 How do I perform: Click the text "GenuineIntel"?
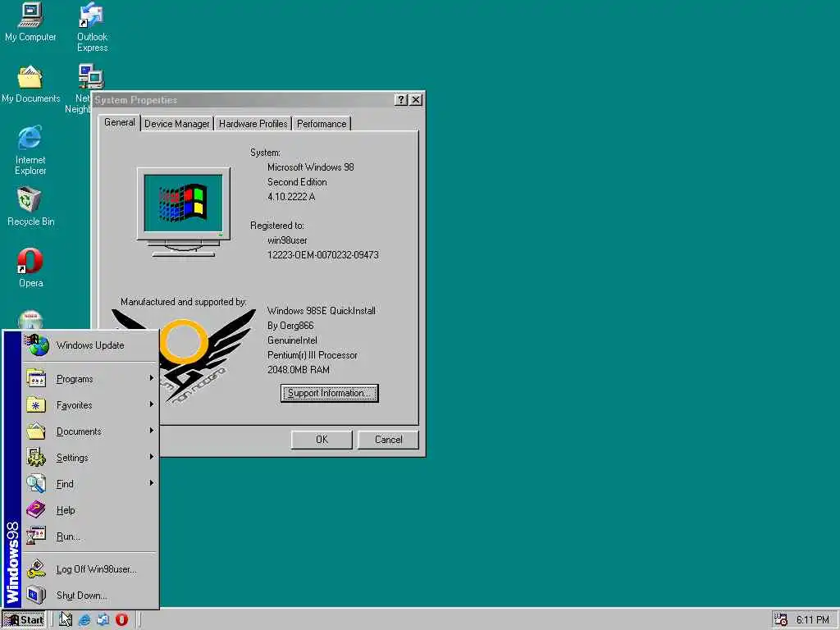[x=292, y=340]
